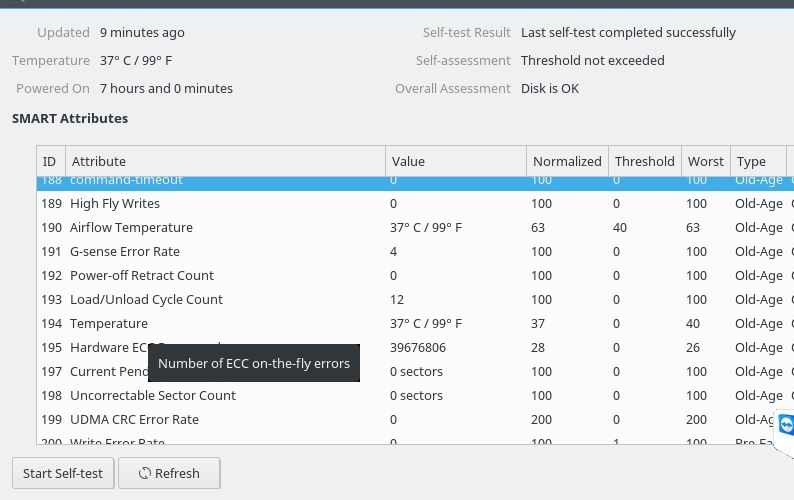Select the High Fly Writes row

pyautogui.click(x=115, y=203)
